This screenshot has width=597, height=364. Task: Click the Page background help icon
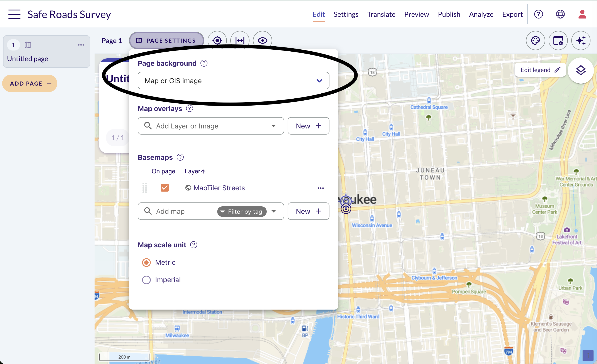pyautogui.click(x=204, y=63)
